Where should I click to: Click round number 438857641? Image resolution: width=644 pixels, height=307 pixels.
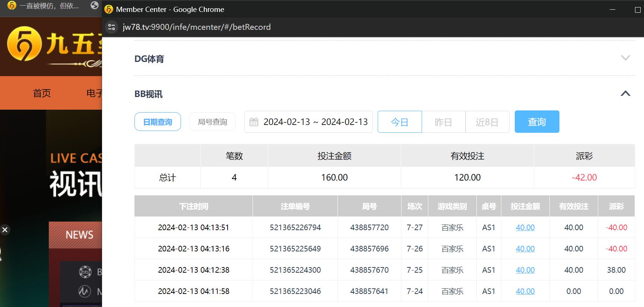pyautogui.click(x=369, y=291)
